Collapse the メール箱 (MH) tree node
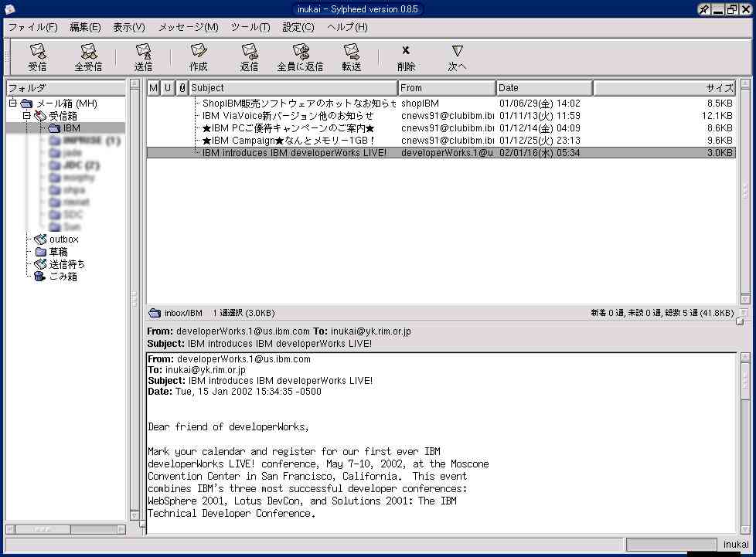The height and width of the screenshot is (557, 756). pos(13,103)
